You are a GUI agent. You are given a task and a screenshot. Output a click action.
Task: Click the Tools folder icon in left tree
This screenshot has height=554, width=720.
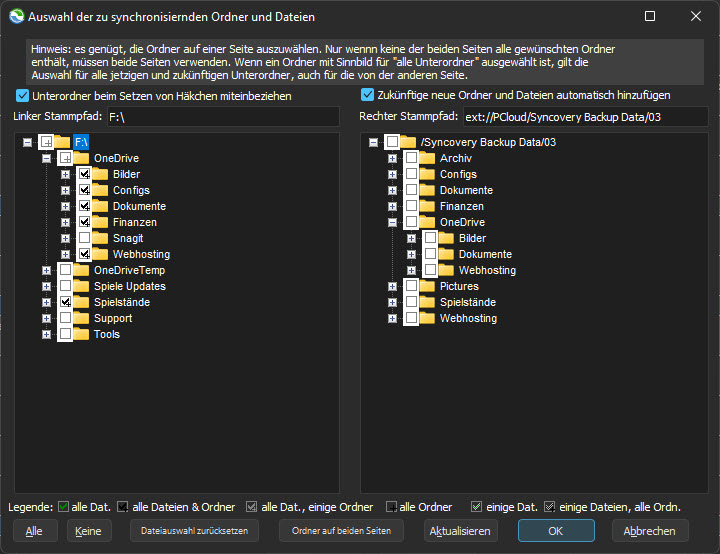(81, 334)
